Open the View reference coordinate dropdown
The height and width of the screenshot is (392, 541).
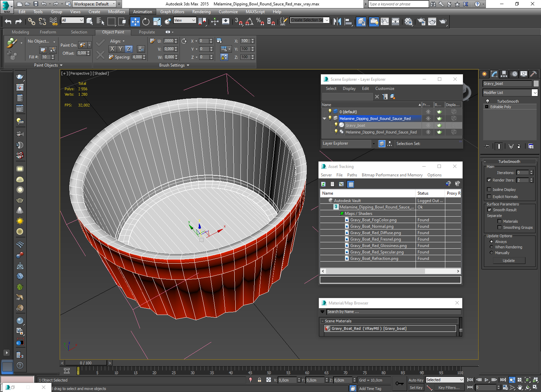click(185, 20)
